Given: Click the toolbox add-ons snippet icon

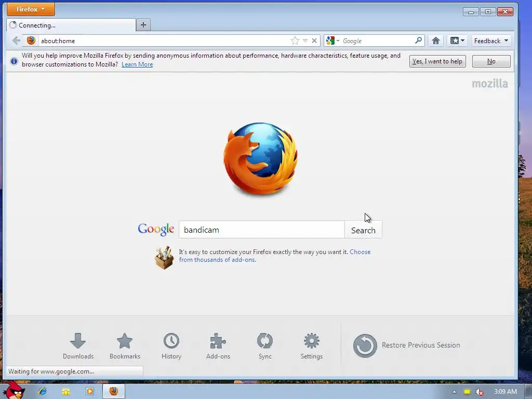Looking at the screenshot, I should (x=164, y=258).
